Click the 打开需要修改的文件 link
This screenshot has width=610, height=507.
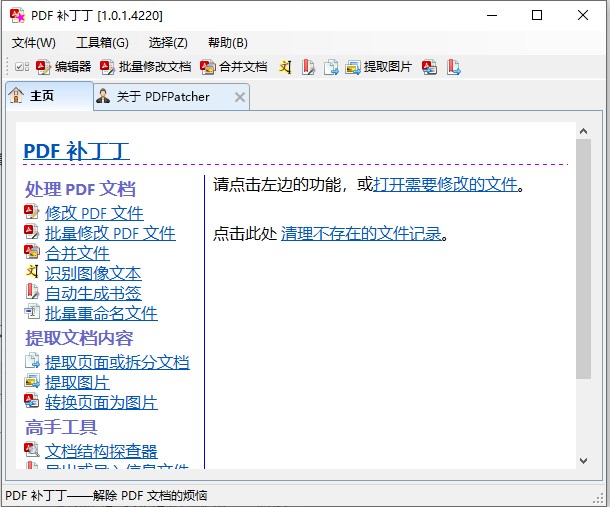[445, 184]
